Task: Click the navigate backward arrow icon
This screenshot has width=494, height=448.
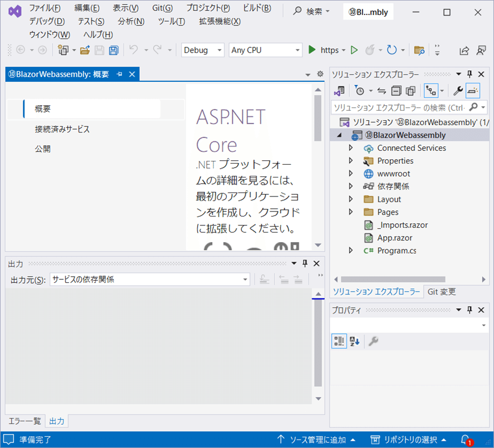Action: 21,50
